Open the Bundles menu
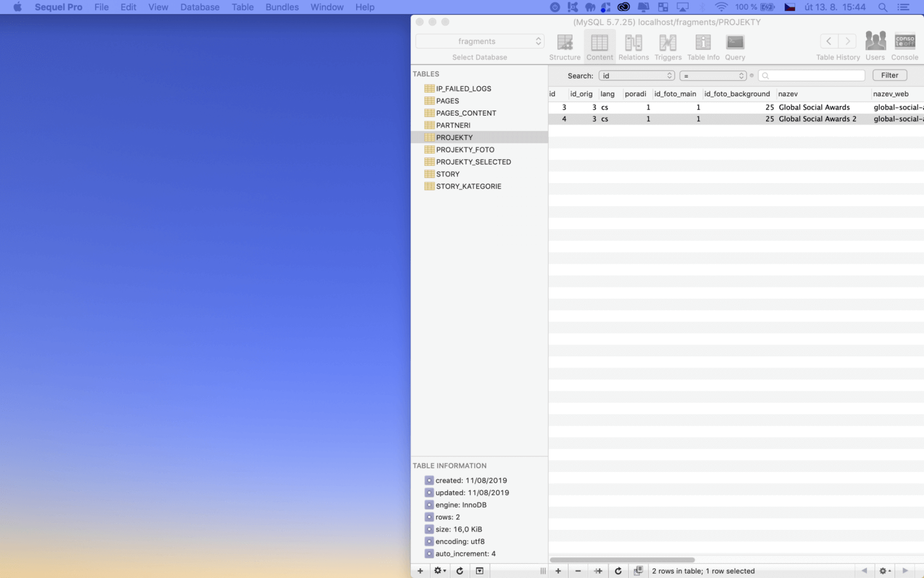Viewport: 924px width, 578px height. tap(282, 7)
